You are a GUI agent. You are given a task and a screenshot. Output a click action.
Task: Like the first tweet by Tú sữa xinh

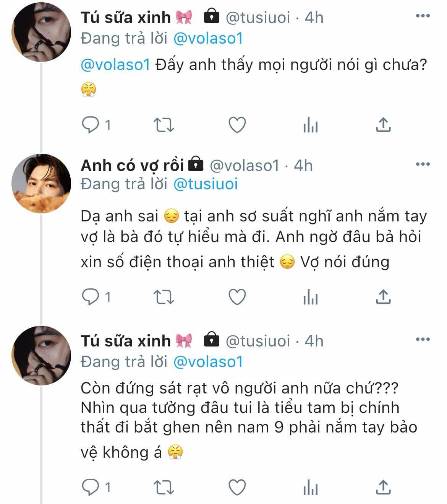click(x=237, y=125)
